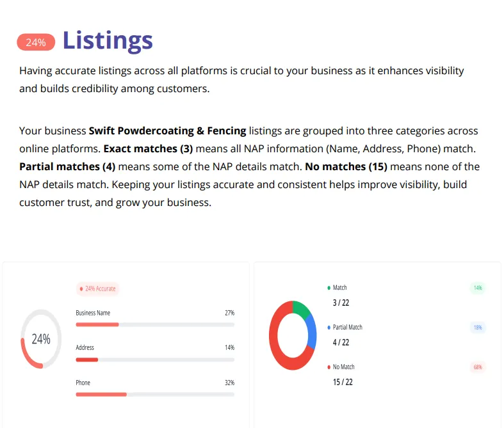Viewport: 504px width, 428px height.
Task: Click the bold Exact matches (3) text
Action: [147, 148]
